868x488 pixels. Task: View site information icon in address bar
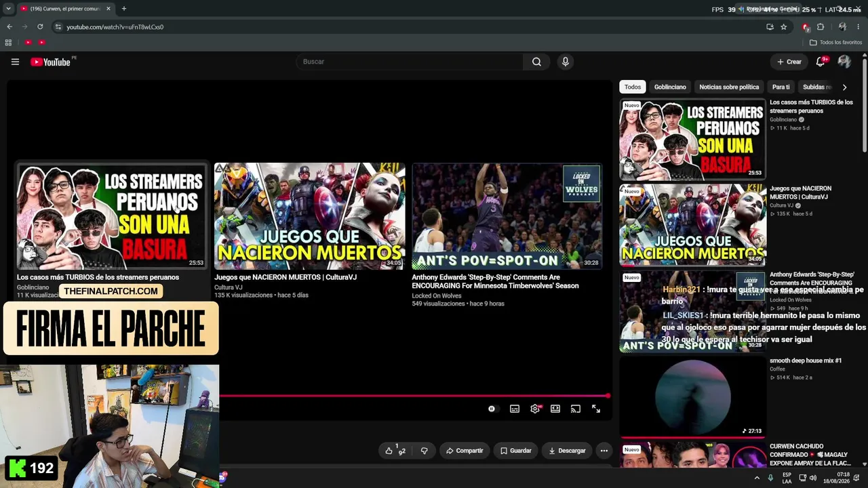click(58, 27)
